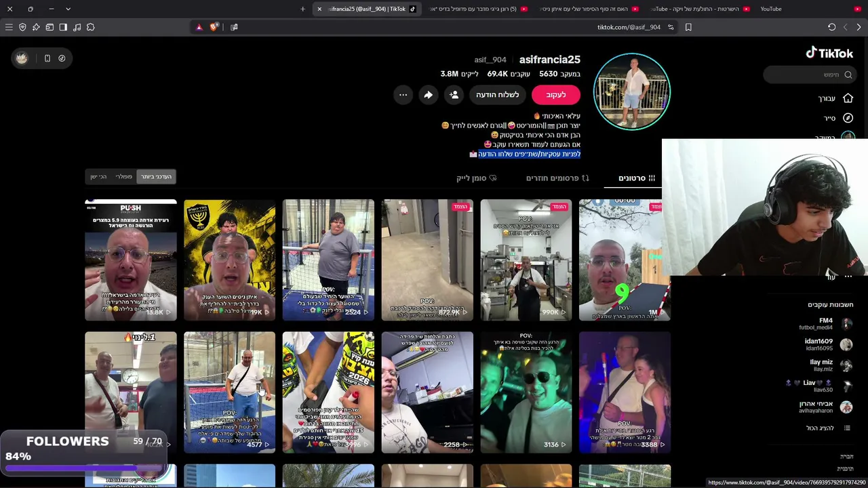Open the video with 3136 views
The height and width of the screenshot is (488, 868).
pos(526,392)
